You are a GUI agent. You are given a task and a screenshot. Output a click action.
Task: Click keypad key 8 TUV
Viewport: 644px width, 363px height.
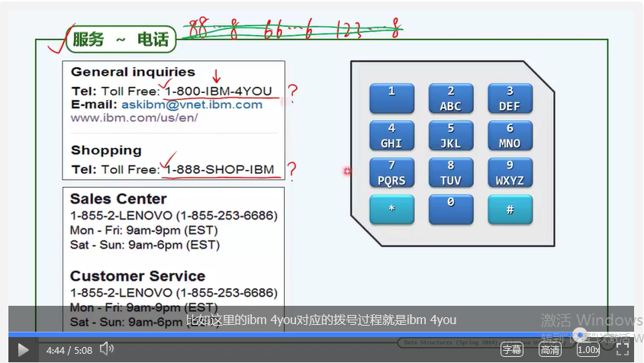450,172
